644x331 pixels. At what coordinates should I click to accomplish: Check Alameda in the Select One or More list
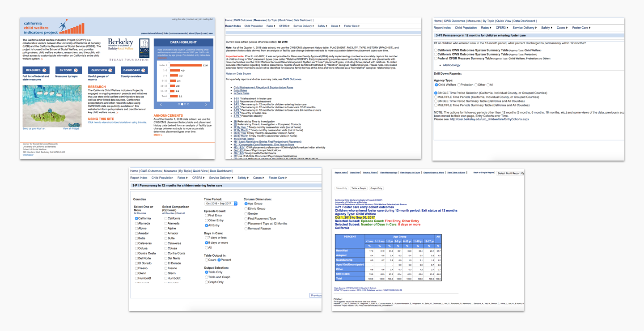tap(136, 224)
